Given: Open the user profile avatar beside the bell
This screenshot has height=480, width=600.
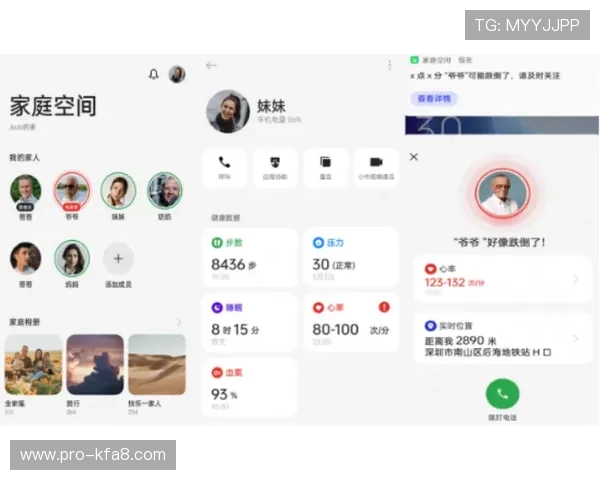Looking at the screenshot, I should point(177,74).
